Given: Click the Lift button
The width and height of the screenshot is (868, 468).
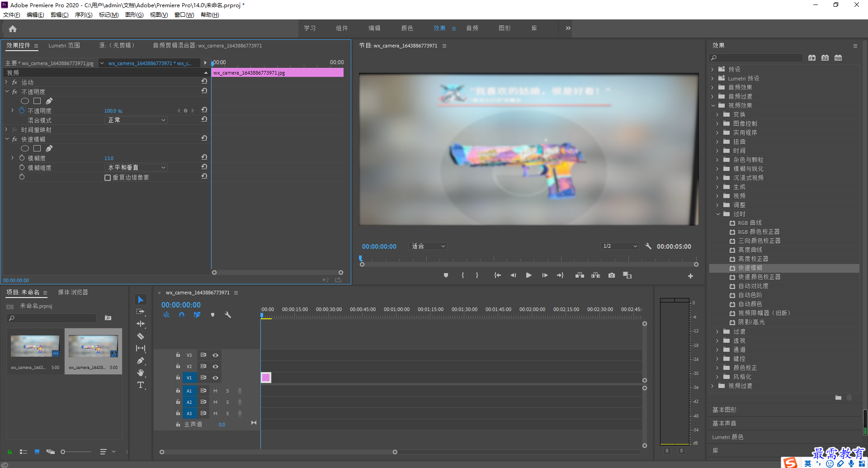Looking at the screenshot, I should point(580,275).
